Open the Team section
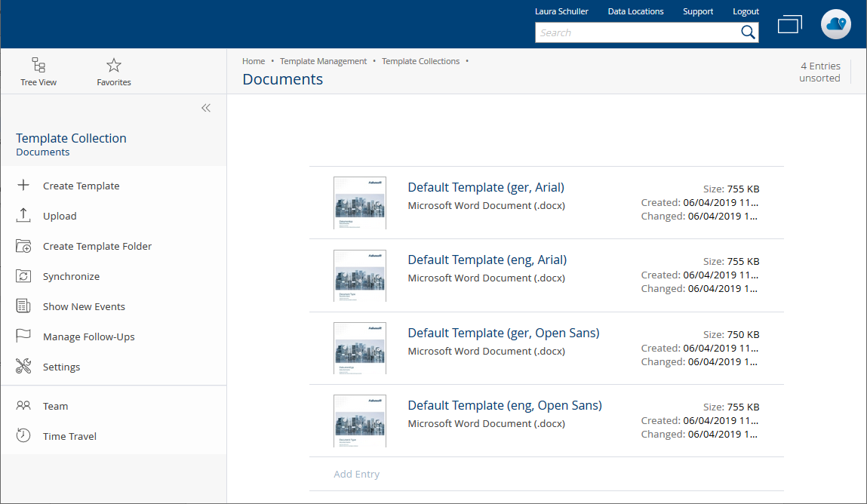Viewport: 867px width, 504px height. click(55, 406)
